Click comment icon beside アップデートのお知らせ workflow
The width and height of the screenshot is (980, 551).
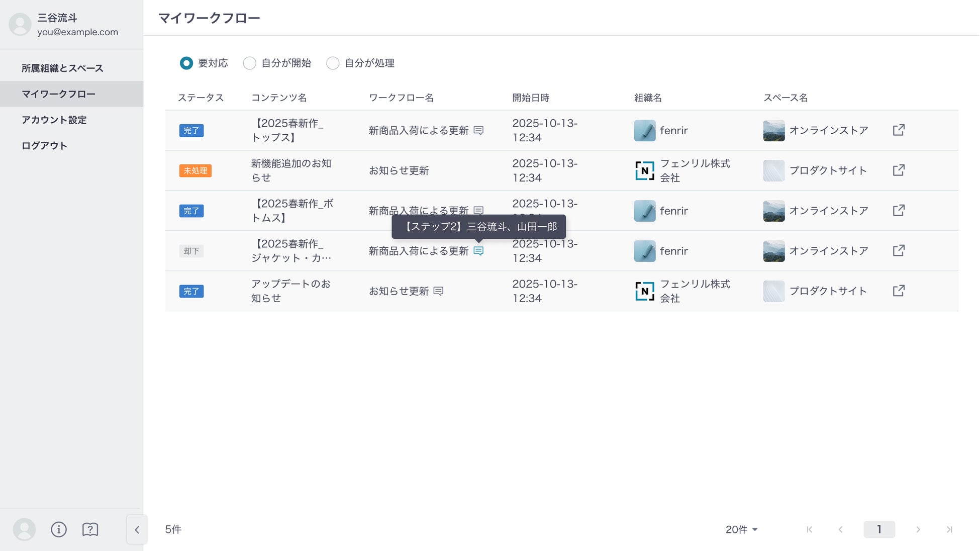pyautogui.click(x=438, y=291)
